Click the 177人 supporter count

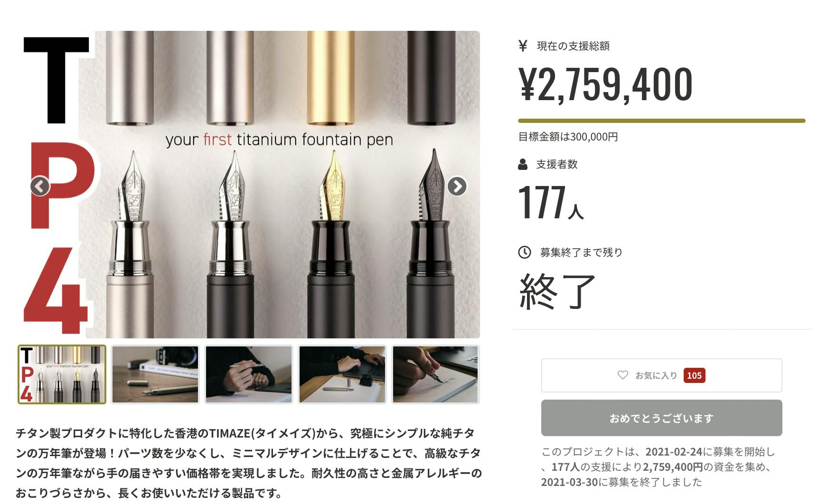[551, 202]
